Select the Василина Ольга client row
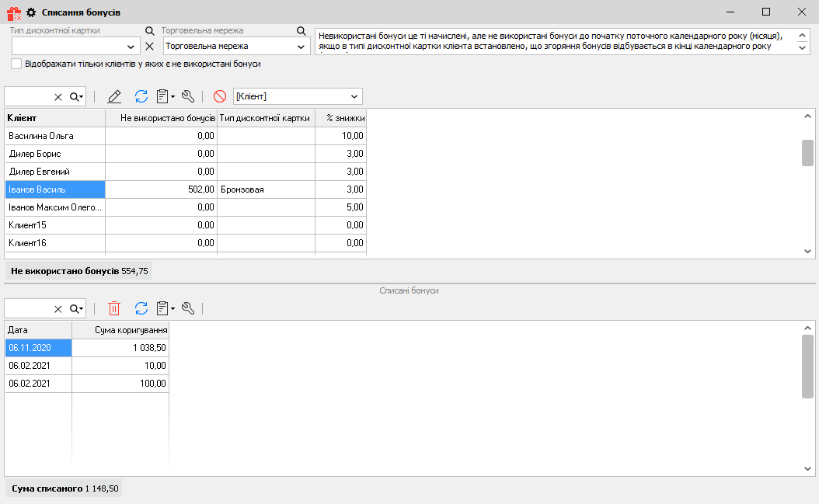The image size is (819, 504). point(54,136)
